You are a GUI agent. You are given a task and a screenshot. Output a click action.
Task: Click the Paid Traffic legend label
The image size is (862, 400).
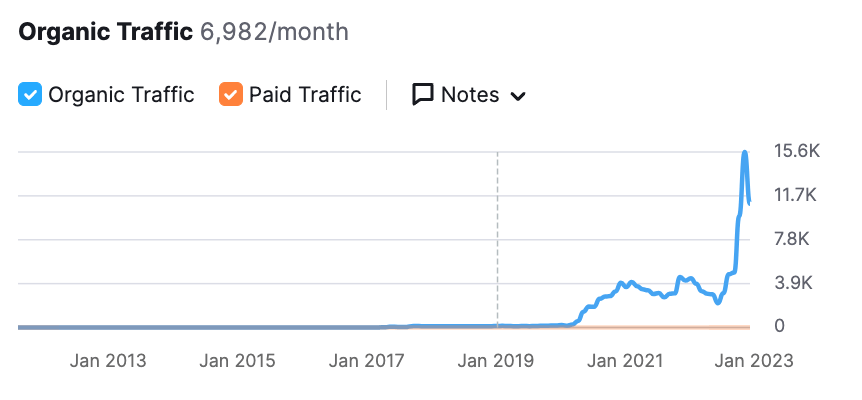pyautogui.click(x=305, y=95)
